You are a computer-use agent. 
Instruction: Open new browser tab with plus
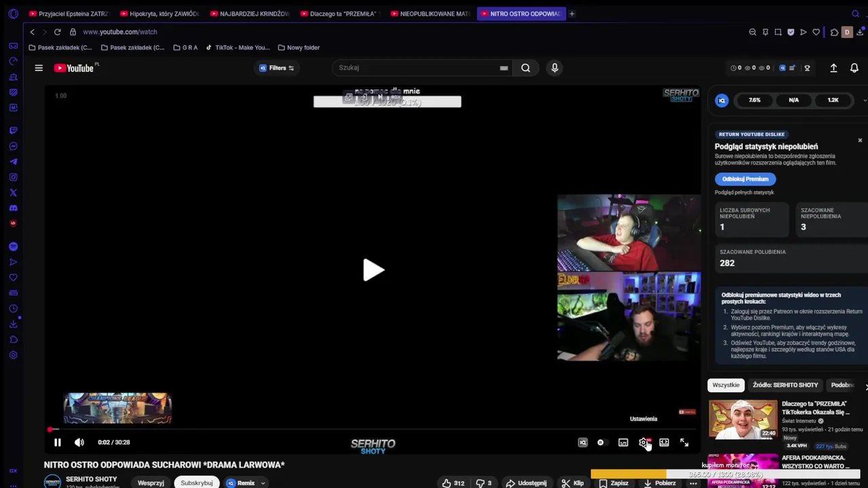(x=572, y=14)
